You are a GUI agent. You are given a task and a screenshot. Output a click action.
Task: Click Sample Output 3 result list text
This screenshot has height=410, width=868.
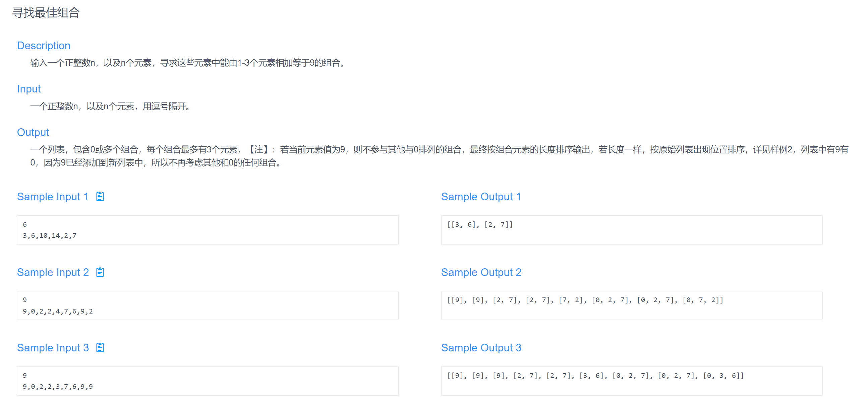click(x=595, y=375)
